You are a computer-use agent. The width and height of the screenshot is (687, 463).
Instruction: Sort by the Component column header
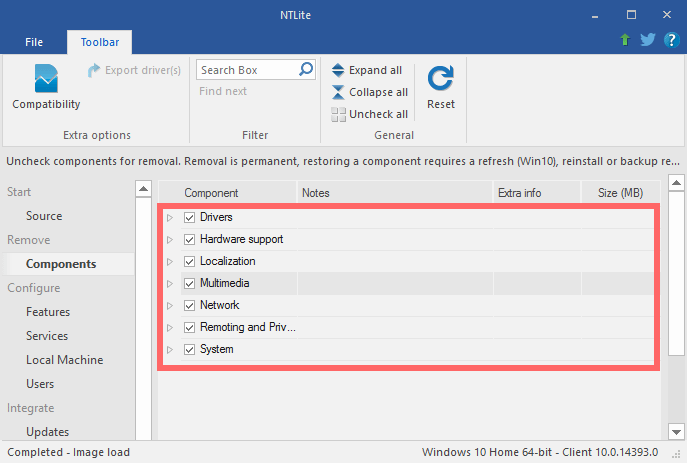[228, 193]
